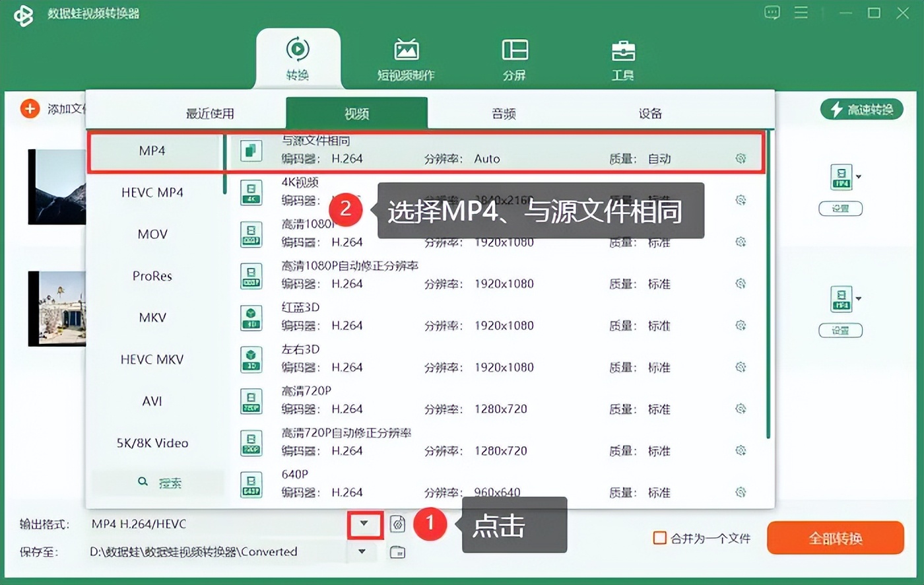Screen dimensions: 924x585
Task: Open settings gear for 高清720P preset
Action: tap(741, 409)
